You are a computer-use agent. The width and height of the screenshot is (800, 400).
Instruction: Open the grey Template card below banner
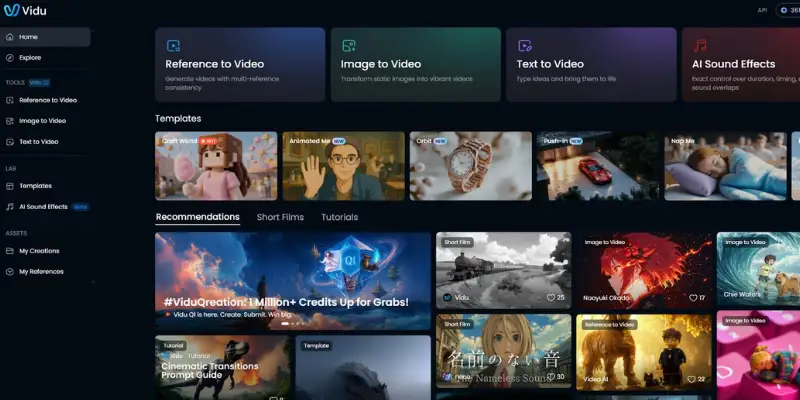point(363,367)
